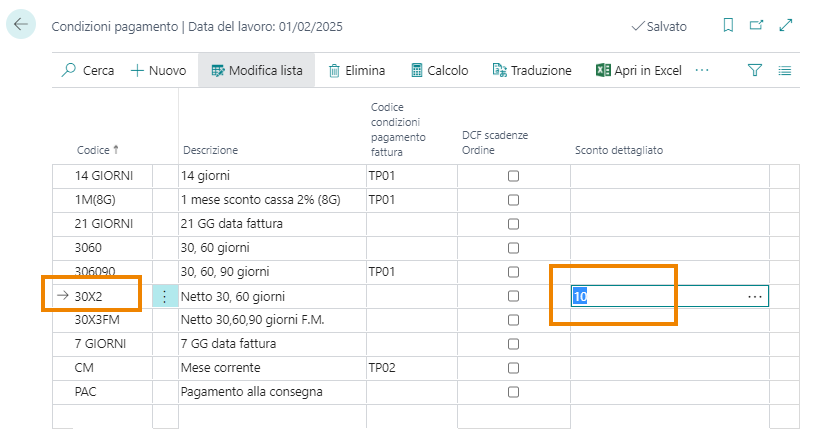This screenshot has height=429, width=826.
Task: Go back with the arrow button
Action: pos(21,24)
